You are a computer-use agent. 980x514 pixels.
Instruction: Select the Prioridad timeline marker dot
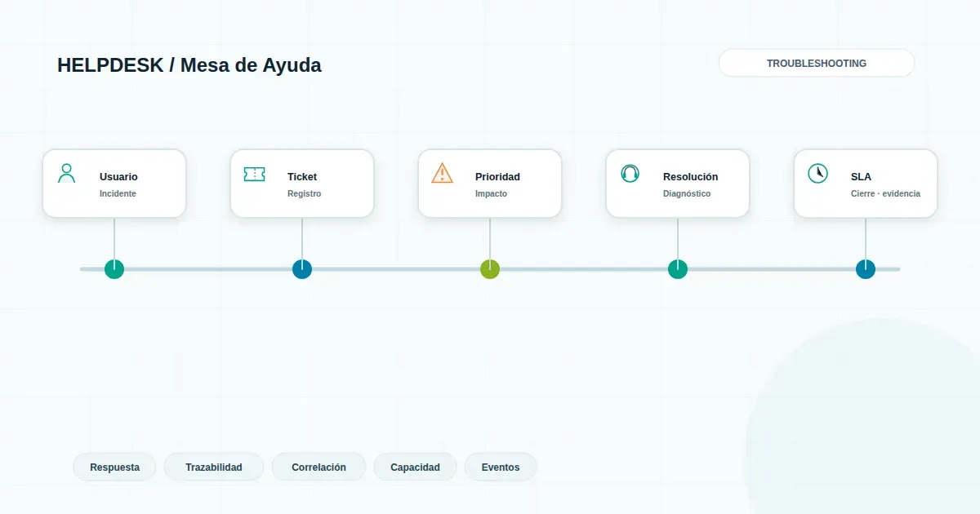[x=490, y=269]
